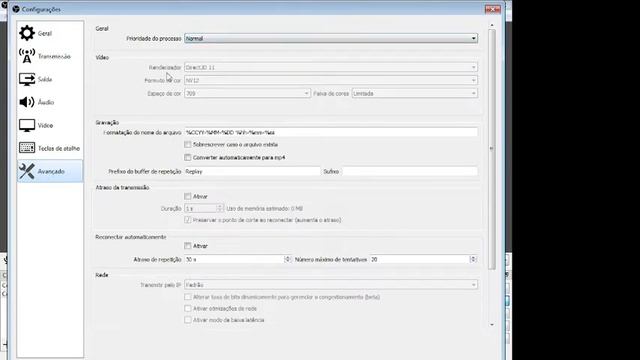This screenshot has width=640, height=360.
Task: Click the Prefixo do buffer de repetição field
Action: 252,171
